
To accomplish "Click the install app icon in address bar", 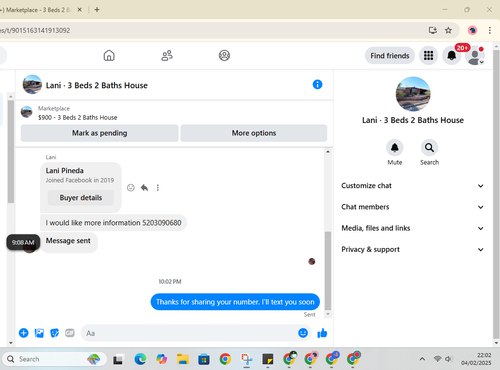I will click(433, 30).
